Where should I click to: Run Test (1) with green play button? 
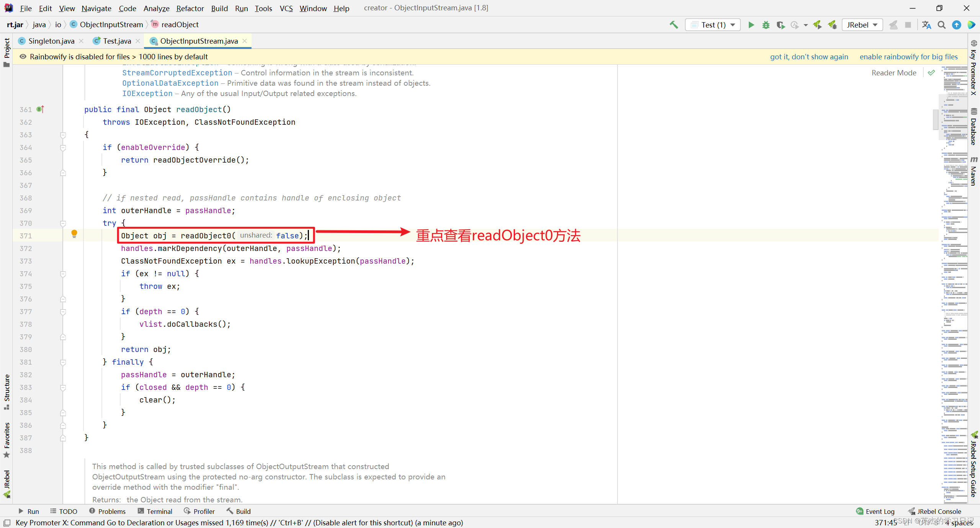tap(751, 25)
